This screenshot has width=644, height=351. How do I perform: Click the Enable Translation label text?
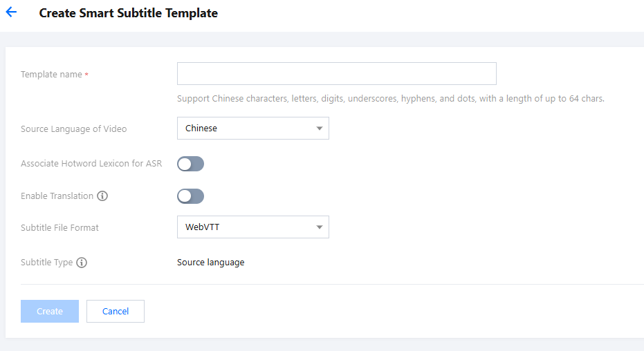tap(57, 196)
